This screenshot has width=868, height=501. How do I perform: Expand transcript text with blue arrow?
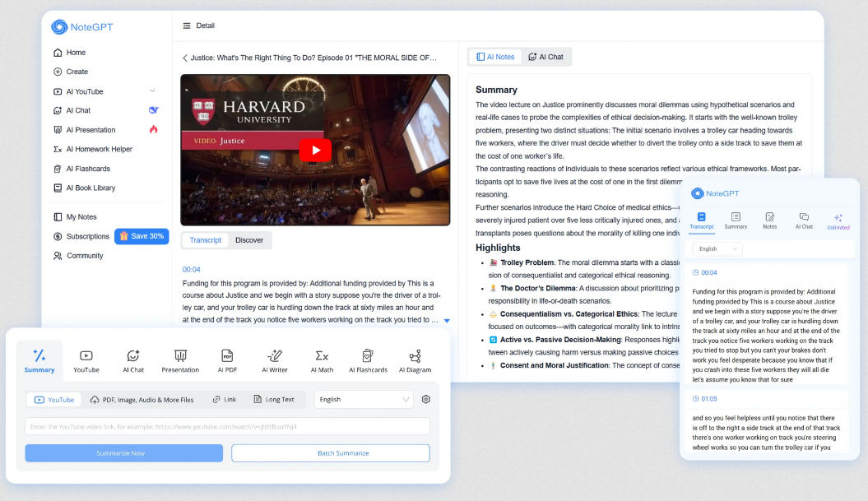[447, 321]
